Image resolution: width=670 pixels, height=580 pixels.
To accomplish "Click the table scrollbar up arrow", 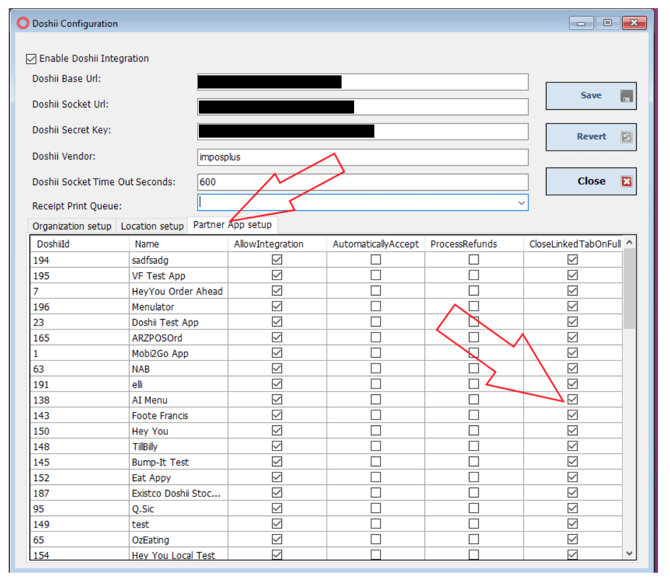I will (x=629, y=242).
